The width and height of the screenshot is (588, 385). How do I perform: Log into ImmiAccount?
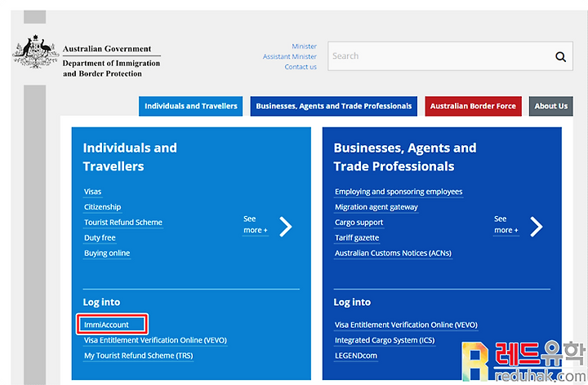106,325
